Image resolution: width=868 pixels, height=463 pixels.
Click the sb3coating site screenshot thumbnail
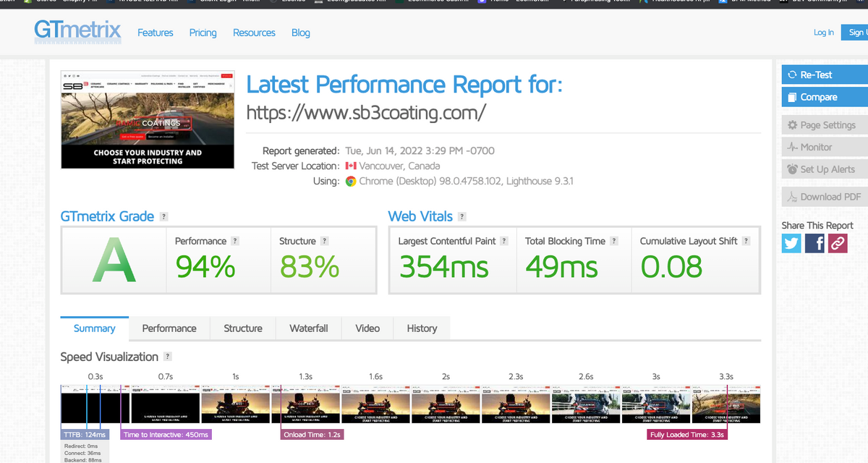pyautogui.click(x=148, y=119)
